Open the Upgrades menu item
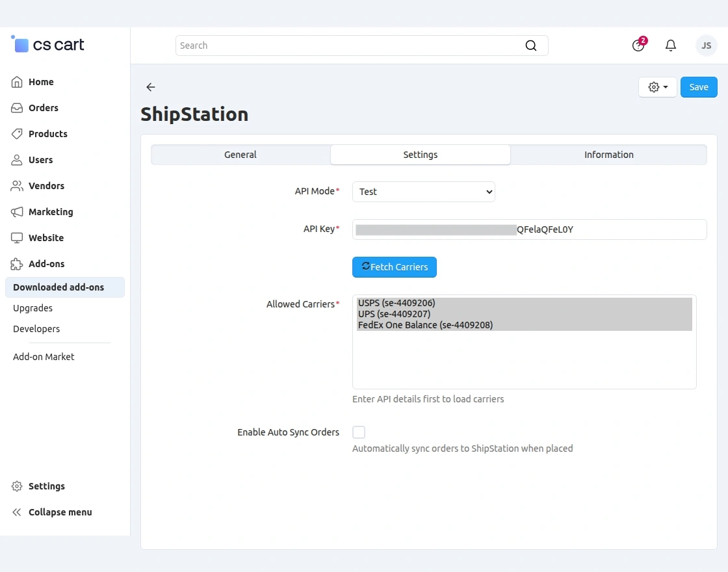This screenshot has width=728, height=572. (32, 308)
